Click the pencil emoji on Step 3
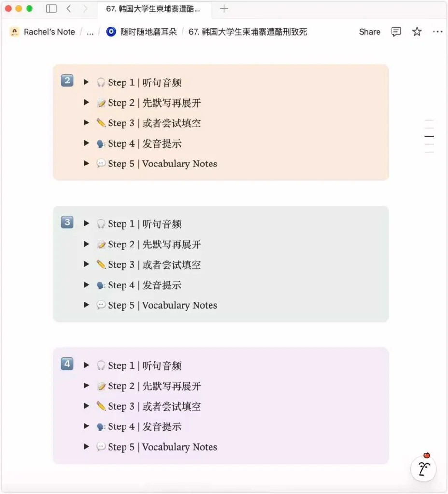The width and height of the screenshot is (448, 494). [100, 123]
